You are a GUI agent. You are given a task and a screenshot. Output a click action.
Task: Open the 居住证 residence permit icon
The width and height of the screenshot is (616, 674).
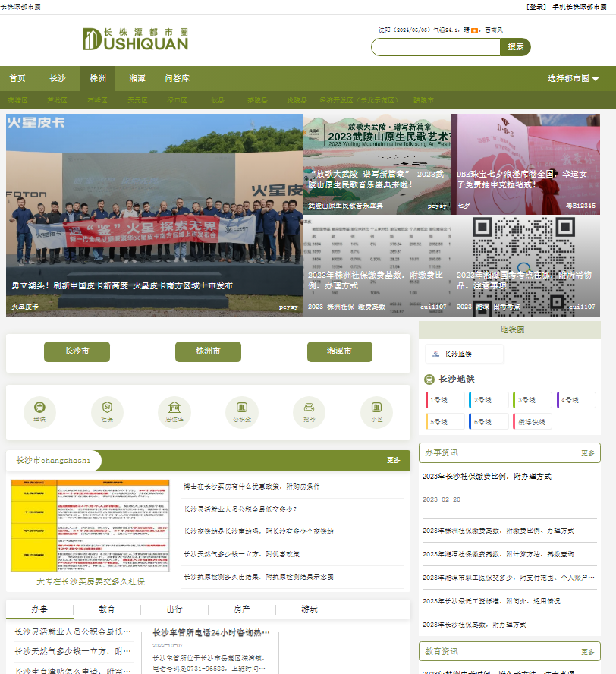[x=174, y=412]
